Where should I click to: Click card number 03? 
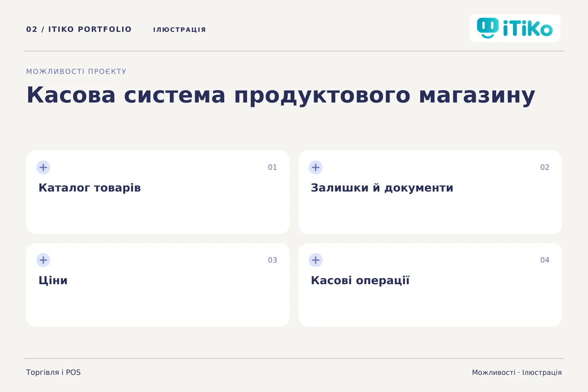click(272, 260)
